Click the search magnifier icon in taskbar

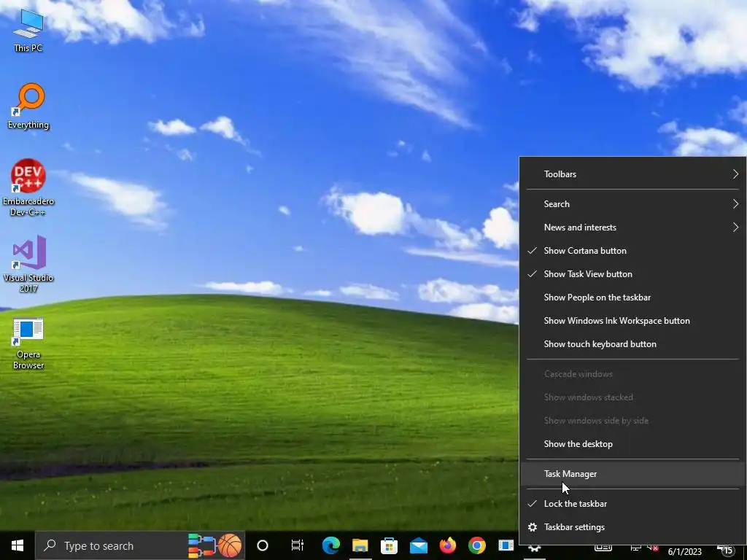pyautogui.click(x=50, y=545)
